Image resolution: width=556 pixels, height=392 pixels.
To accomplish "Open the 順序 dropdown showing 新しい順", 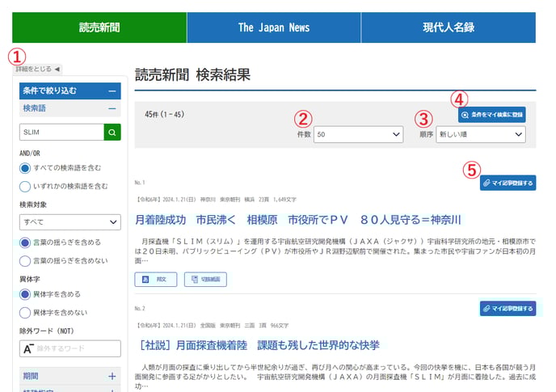I will tap(480, 135).
